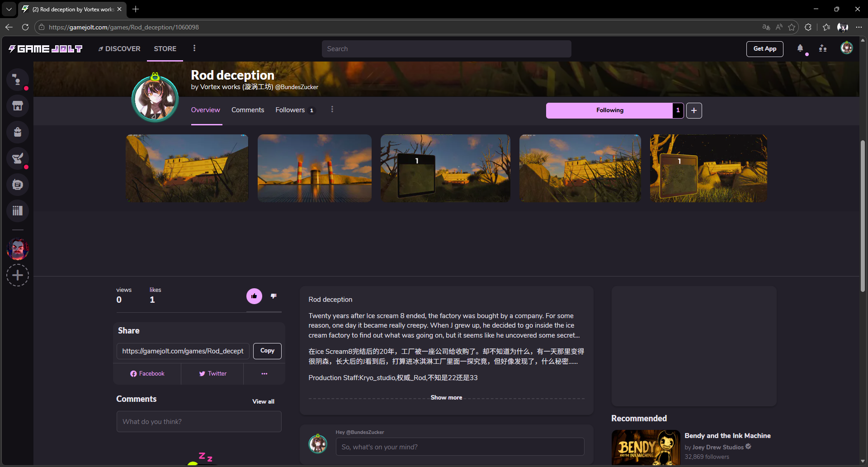Open the developer avatar image
The width and height of the screenshot is (868, 467).
pos(155,99)
